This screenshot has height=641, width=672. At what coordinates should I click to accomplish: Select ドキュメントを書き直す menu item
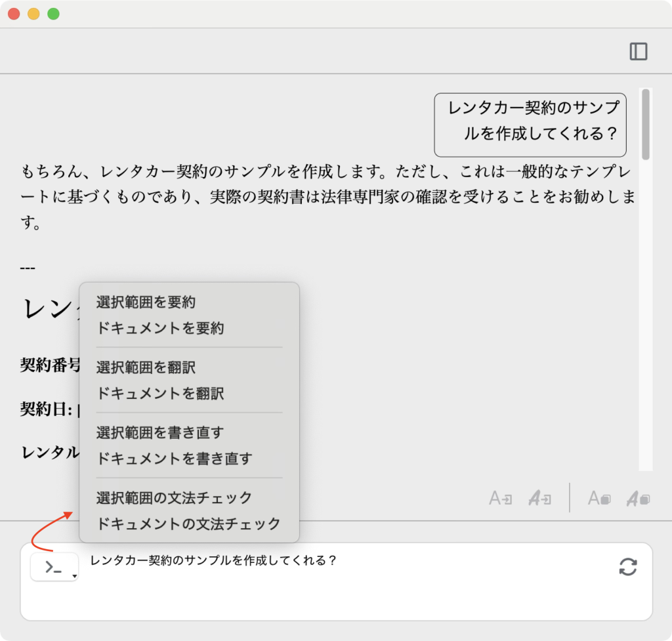(x=174, y=459)
